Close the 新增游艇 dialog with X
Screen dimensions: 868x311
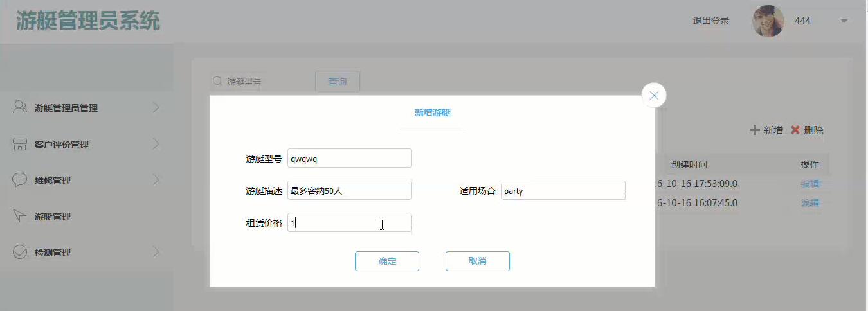[654, 96]
